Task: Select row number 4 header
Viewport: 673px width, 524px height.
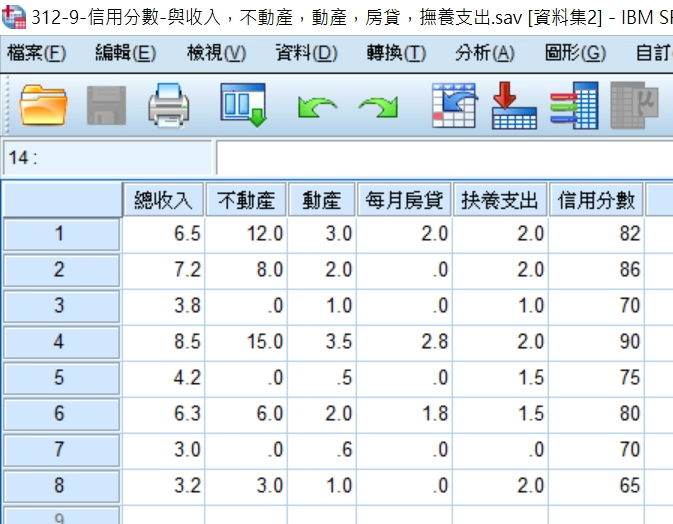Action: 59,342
